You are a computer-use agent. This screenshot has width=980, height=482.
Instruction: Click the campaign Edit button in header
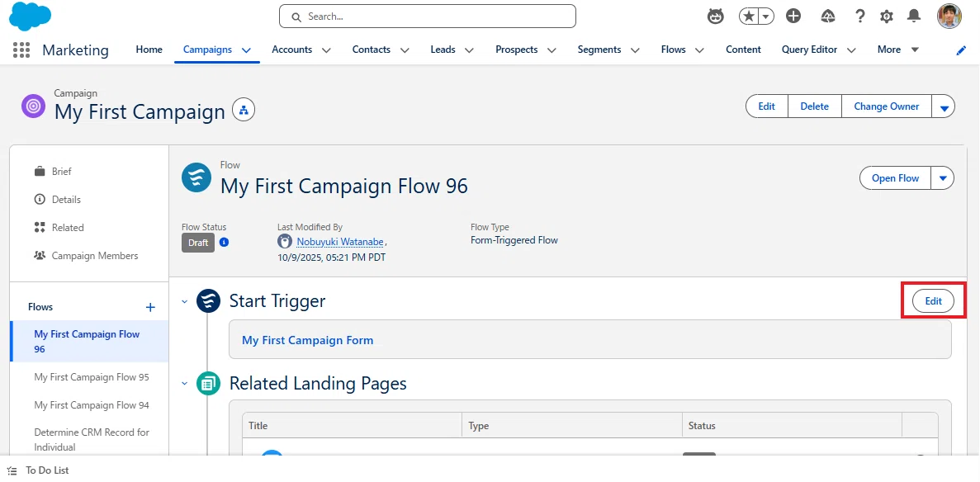click(767, 106)
